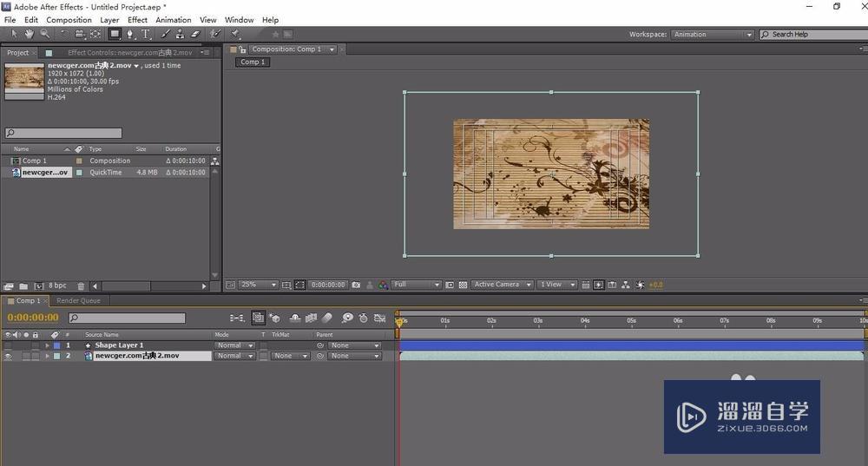This screenshot has height=466, width=868.
Task: Open TrkMat None dropdown for mov layer
Action: (x=290, y=357)
